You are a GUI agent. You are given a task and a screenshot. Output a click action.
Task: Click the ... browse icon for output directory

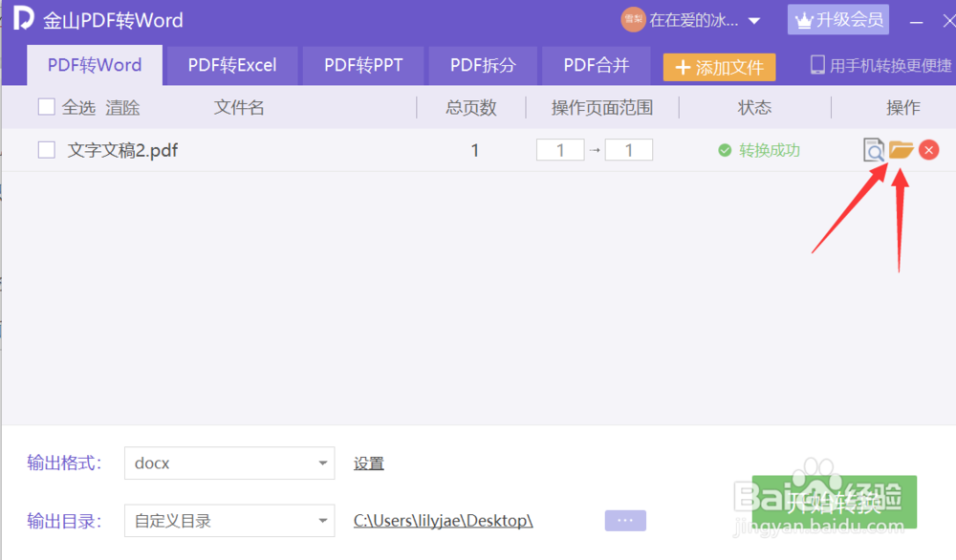(x=624, y=520)
